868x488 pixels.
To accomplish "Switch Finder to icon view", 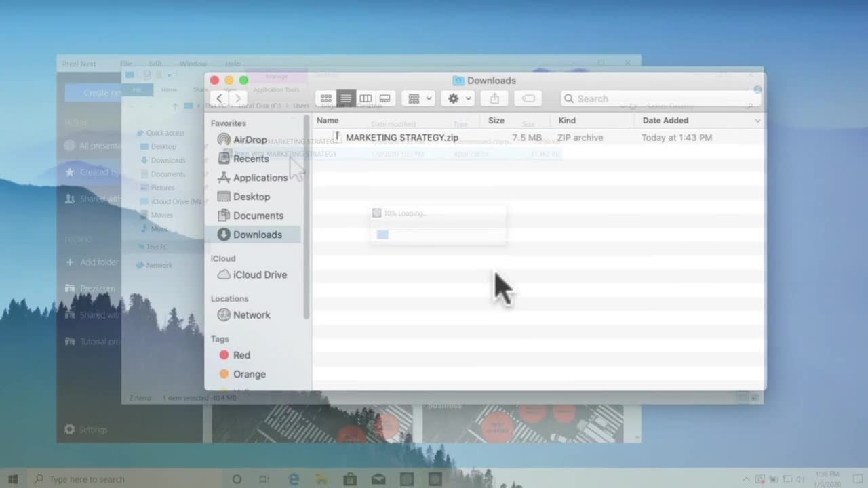I will point(326,99).
